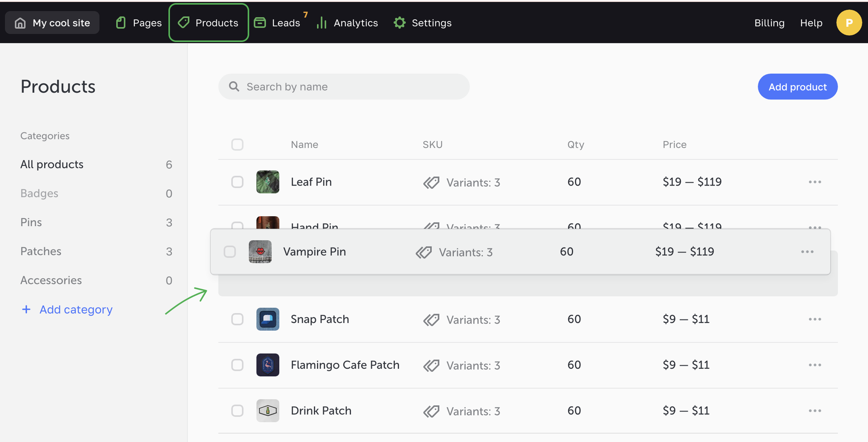Open the Products tab in navigation

tap(209, 23)
